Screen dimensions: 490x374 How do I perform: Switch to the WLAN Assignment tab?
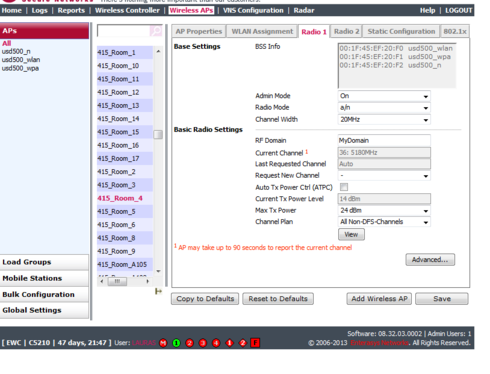click(x=262, y=31)
